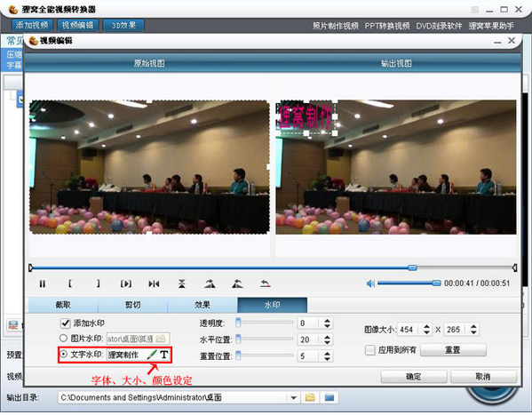Open the 狸窝苹果助手 link
This screenshot has width=532, height=415.
pos(491,26)
